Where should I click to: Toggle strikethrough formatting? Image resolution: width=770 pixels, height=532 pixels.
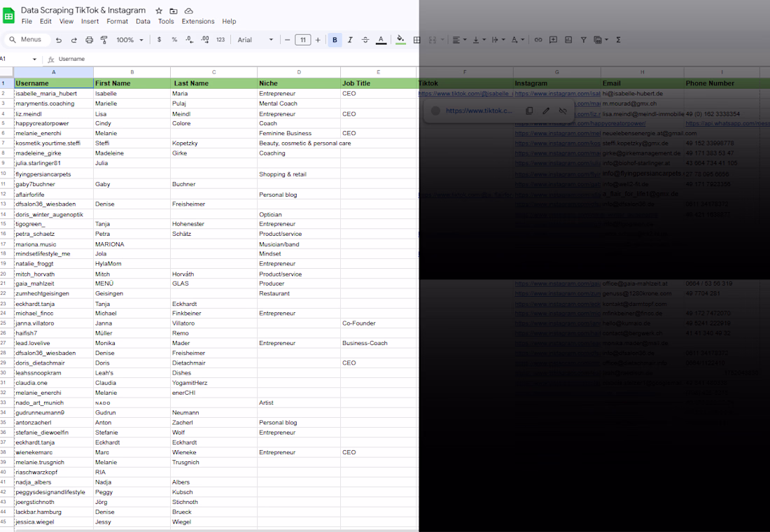click(365, 40)
